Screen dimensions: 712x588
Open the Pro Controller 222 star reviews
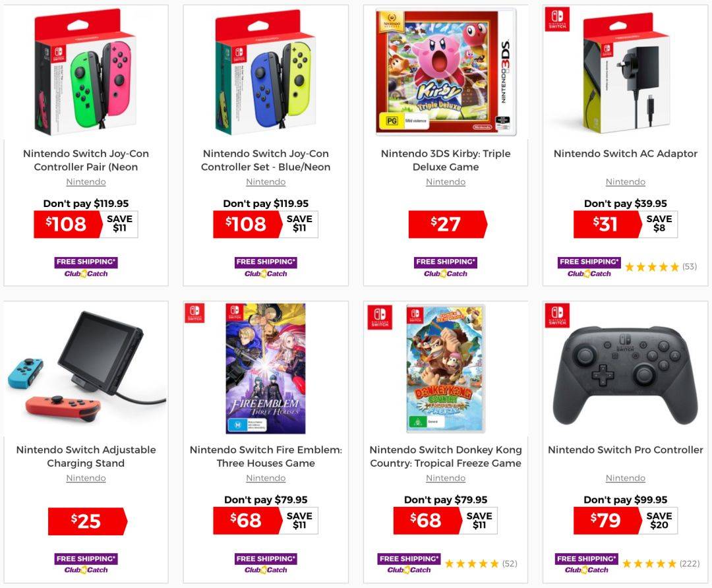pos(661,564)
